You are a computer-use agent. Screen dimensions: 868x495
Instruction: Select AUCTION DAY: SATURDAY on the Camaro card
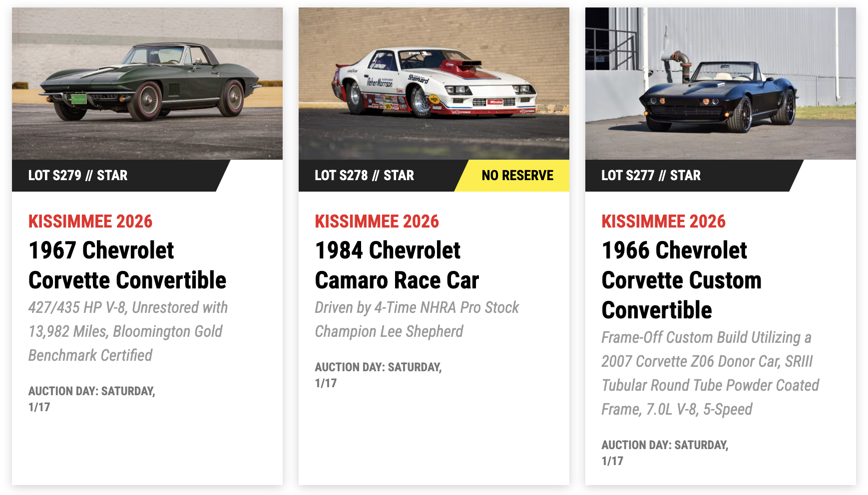coord(378,368)
